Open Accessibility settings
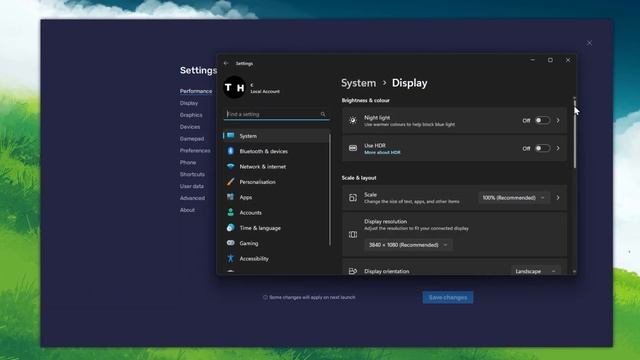The height and width of the screenshot is (360, 640). (x=276, y=258)
